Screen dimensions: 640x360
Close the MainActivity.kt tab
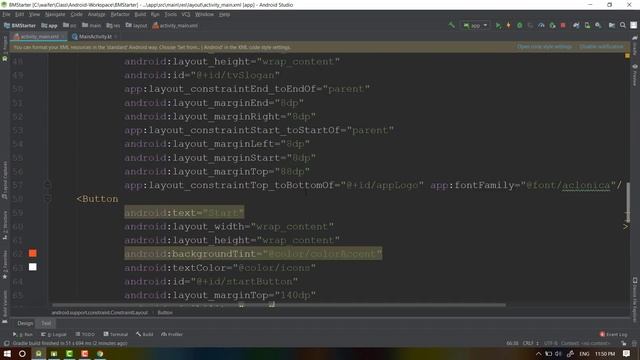click(116, 36)
